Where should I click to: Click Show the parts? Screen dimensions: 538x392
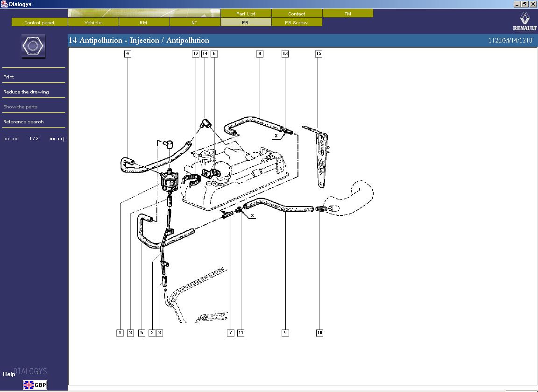pyautogui.click(x=20, y=107)
